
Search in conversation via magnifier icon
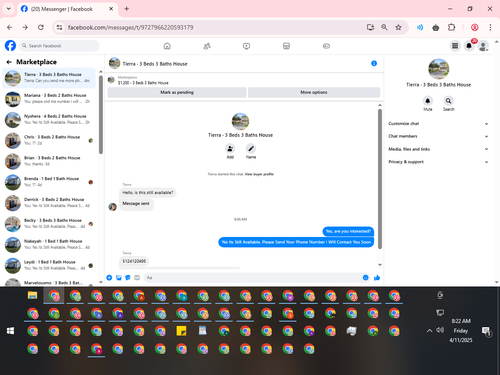(448, 101)
